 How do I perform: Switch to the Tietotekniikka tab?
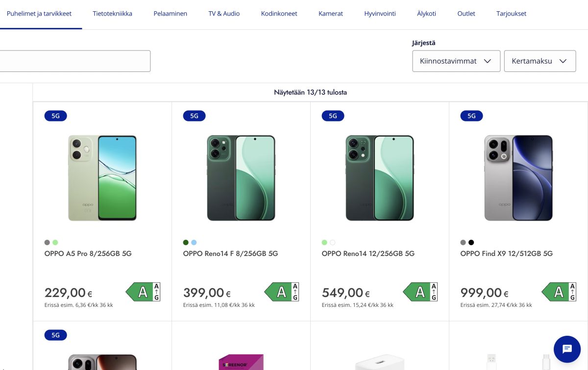(x=112, y=13)
